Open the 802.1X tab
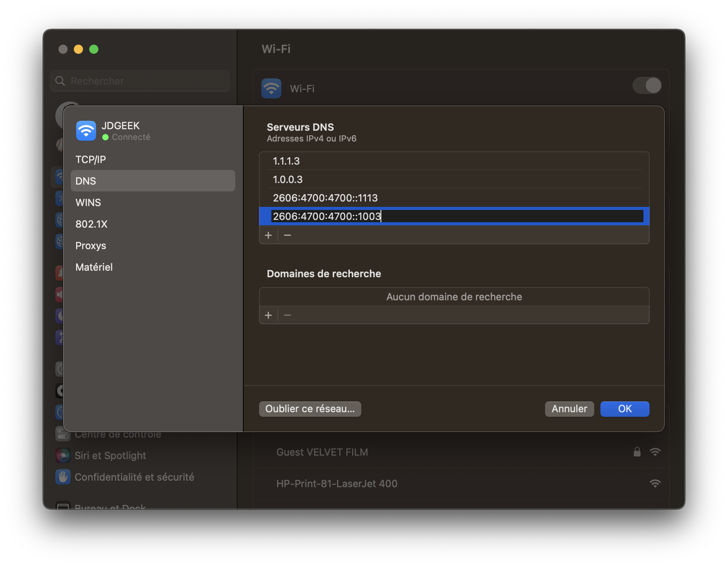 coord(153,224)
